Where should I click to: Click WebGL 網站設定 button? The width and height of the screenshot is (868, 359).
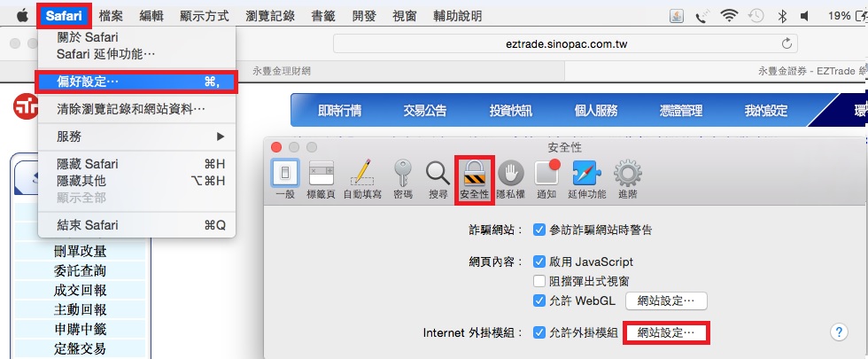(666, 300)
